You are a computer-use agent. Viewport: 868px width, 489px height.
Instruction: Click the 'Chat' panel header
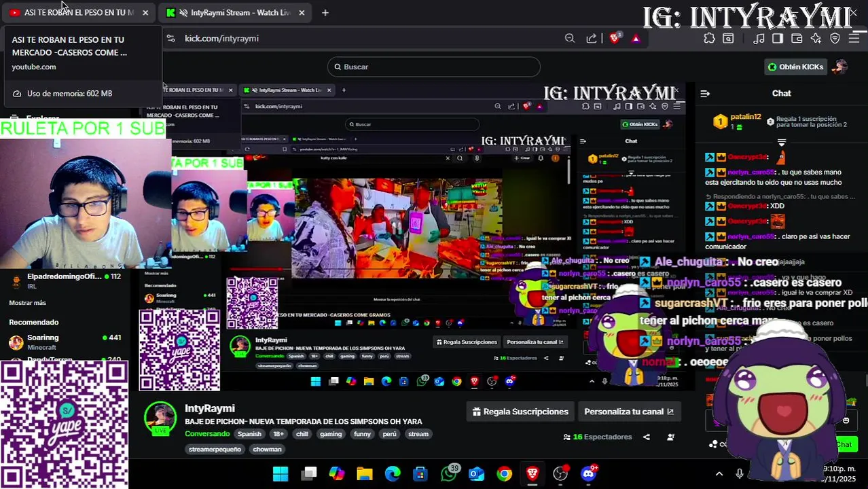coord(782,93)
